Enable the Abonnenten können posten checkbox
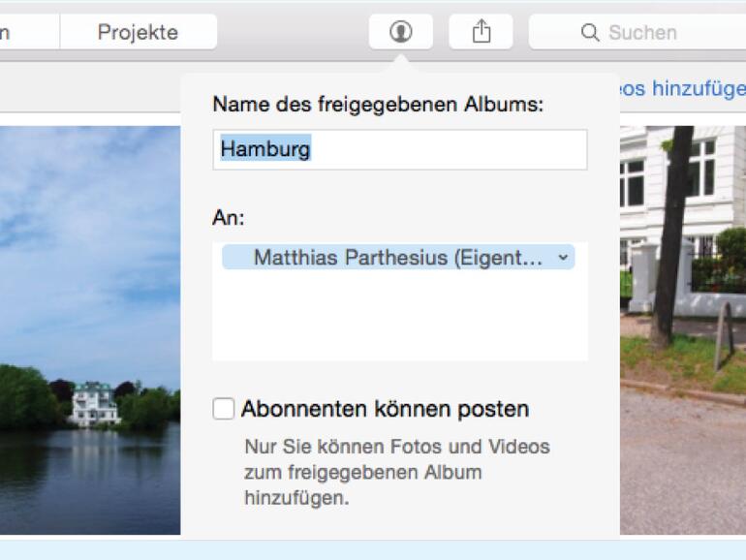Viewport: 746px width, 560px height. 224,409
